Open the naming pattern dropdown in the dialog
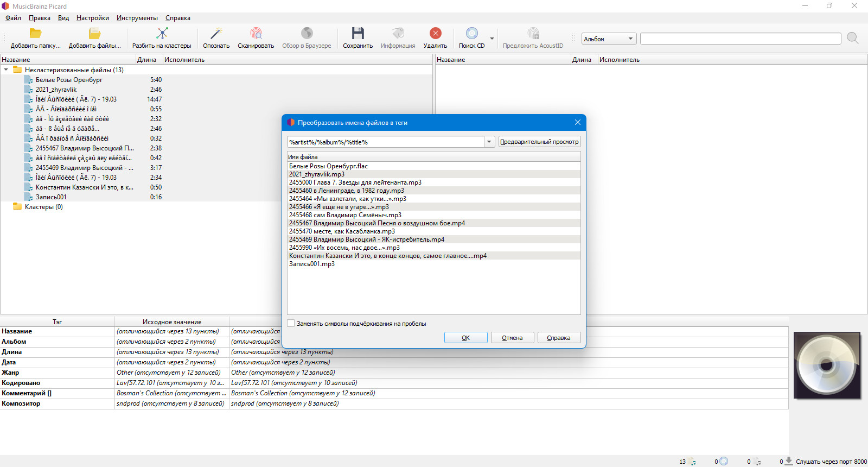 pos(489,142)
